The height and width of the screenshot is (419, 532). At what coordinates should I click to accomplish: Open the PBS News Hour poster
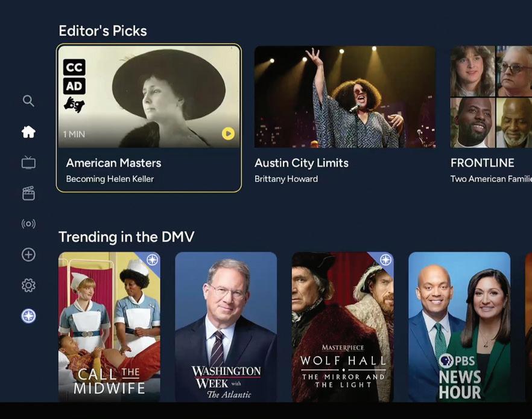(460, 327)
